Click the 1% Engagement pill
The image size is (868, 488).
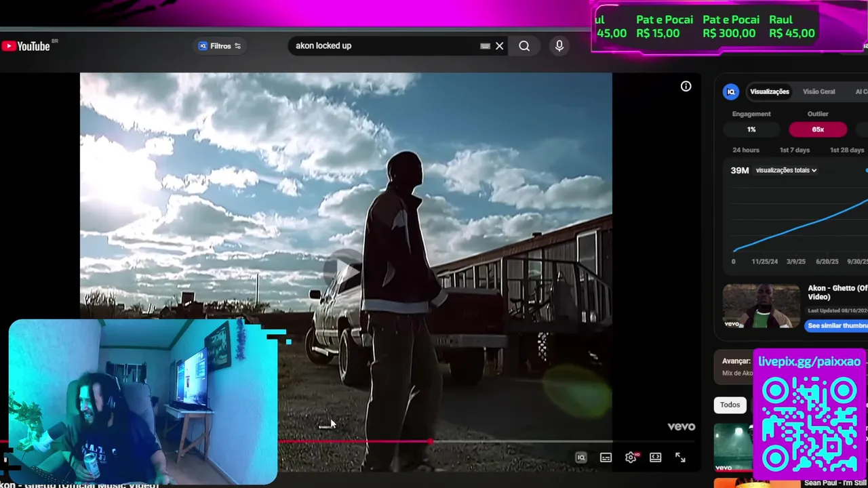click(751, 129)
